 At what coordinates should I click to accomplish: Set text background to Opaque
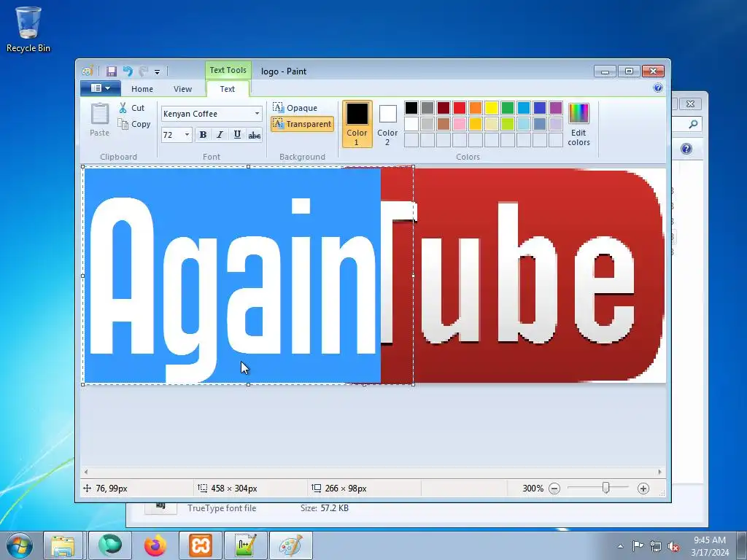295,108
